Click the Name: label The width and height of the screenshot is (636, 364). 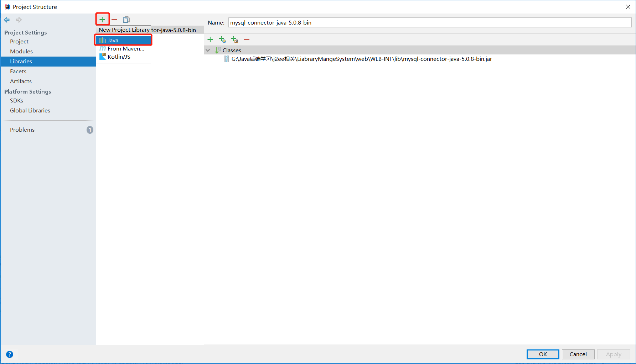click(216, 23)
